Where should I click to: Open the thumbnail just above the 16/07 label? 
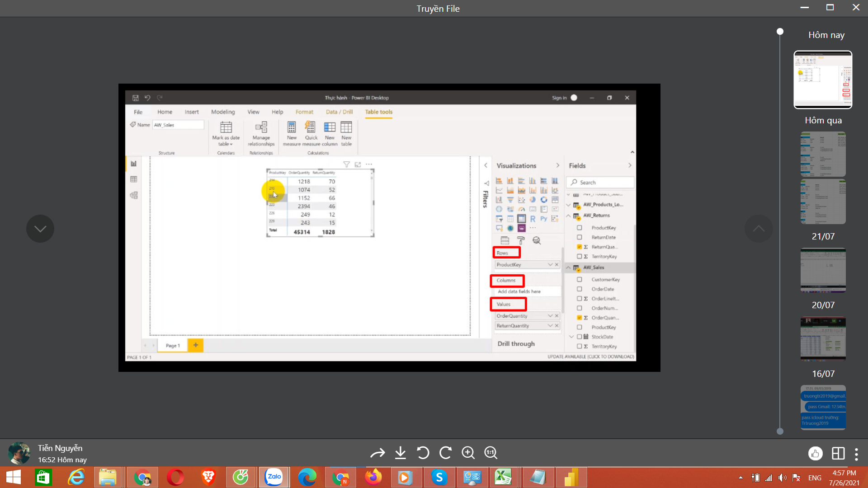click(x=823, y=339)
